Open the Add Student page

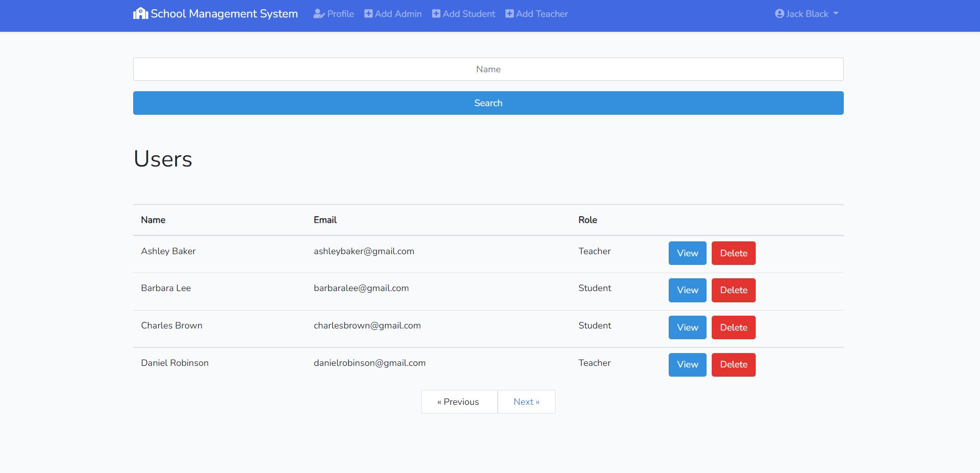(x=468, y=14)
